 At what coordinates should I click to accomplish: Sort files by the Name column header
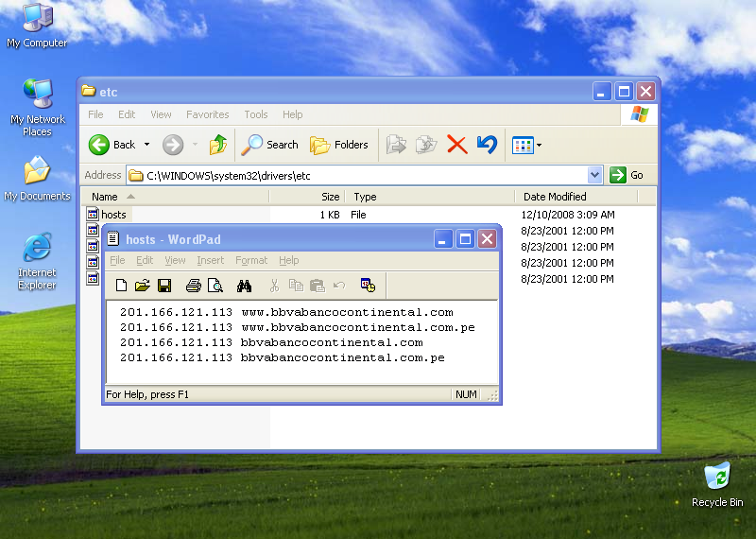tap(175, 197)
